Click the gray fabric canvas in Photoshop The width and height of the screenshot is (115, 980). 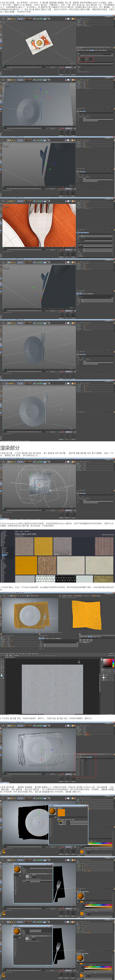(52, 689)
